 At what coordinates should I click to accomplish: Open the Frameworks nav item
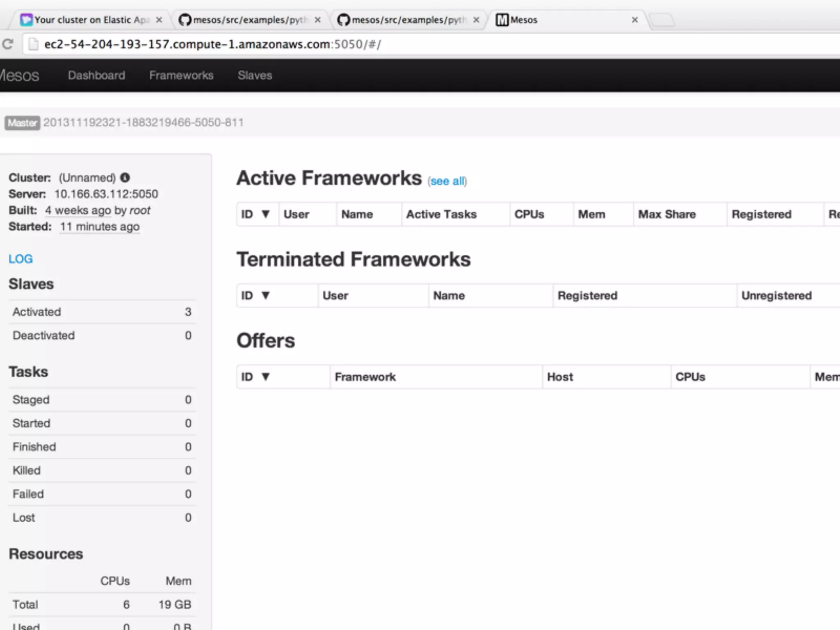(181, 75)
